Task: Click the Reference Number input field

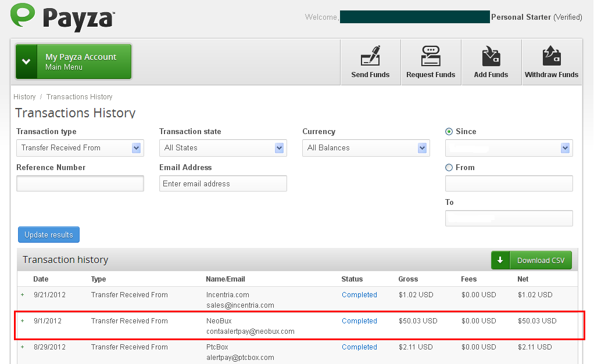Action: (x=80, y=183)
